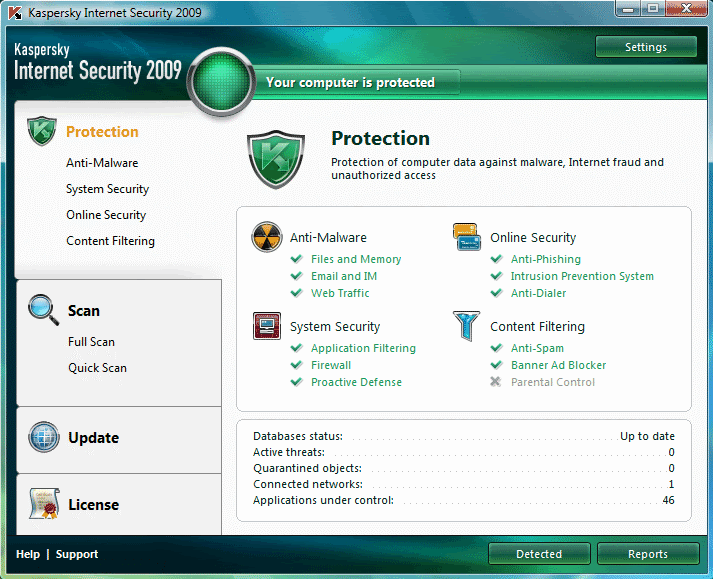Click the Your computer is protected banner

(350, 82)
